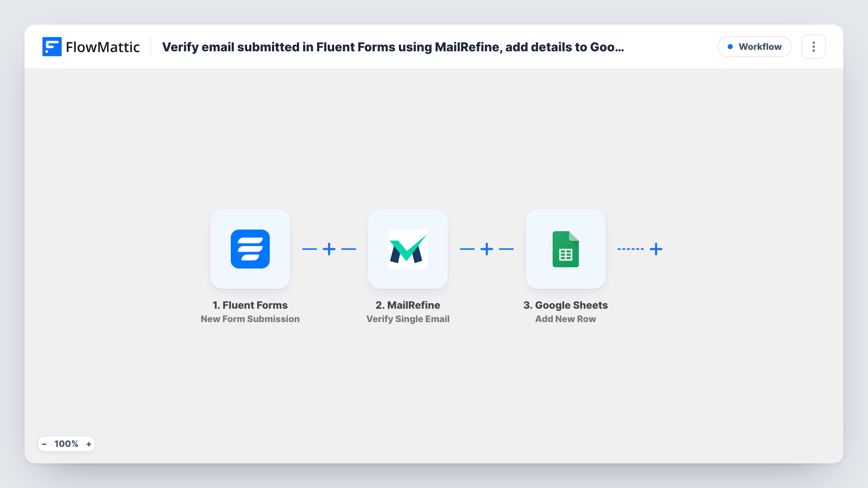Click the FlowMattic brand name text
Viewport: 868px width, 488px height.
coord(103,47)
